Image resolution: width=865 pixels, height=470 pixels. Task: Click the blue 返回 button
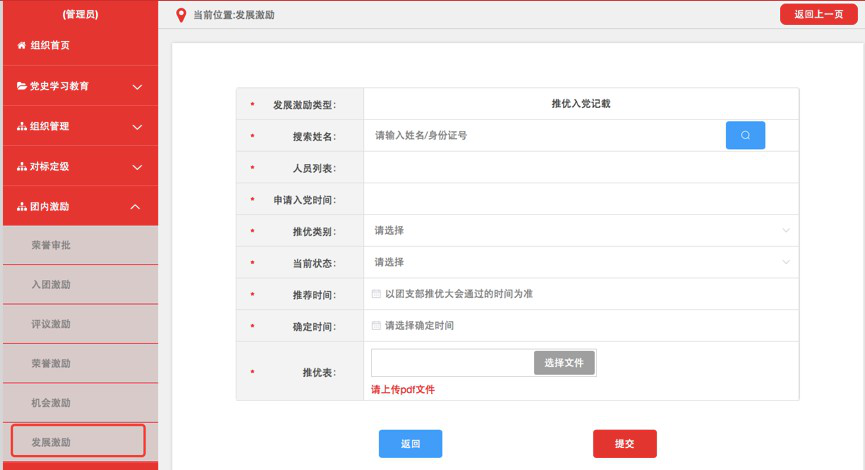click(x=410, y=443)
